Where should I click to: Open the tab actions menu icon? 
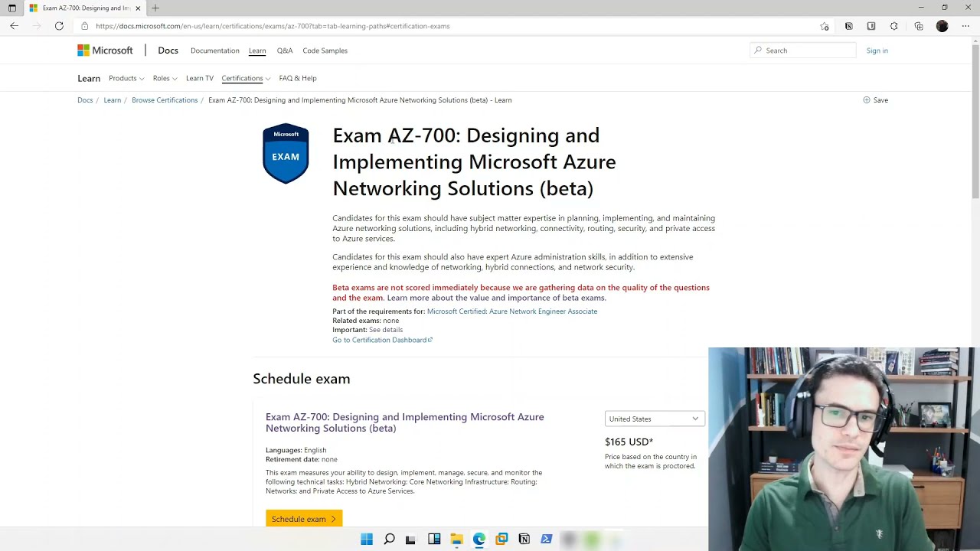click(x=12, y=8)
